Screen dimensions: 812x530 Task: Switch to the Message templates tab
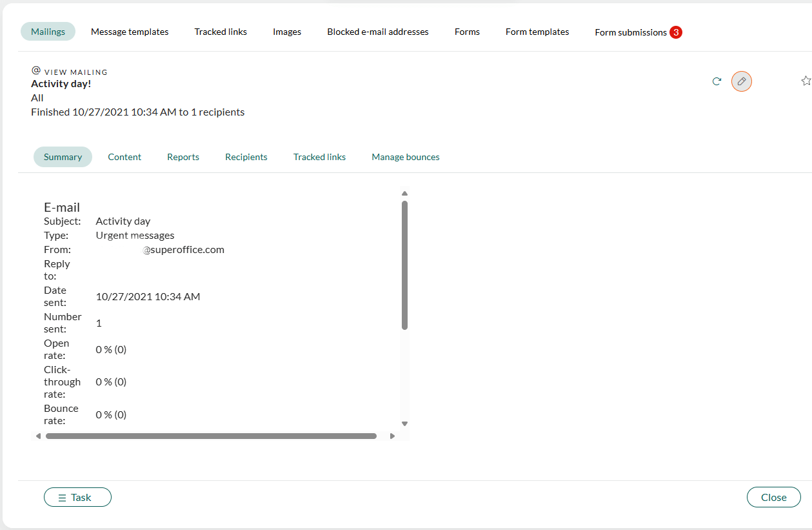tap(130, 32)
